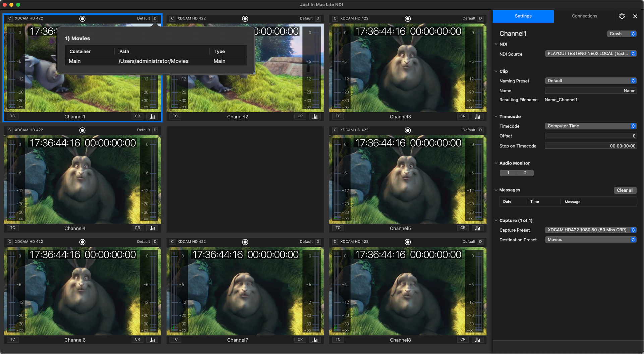
Task: Open the settings gear icon
Action: tap(622, 16)
